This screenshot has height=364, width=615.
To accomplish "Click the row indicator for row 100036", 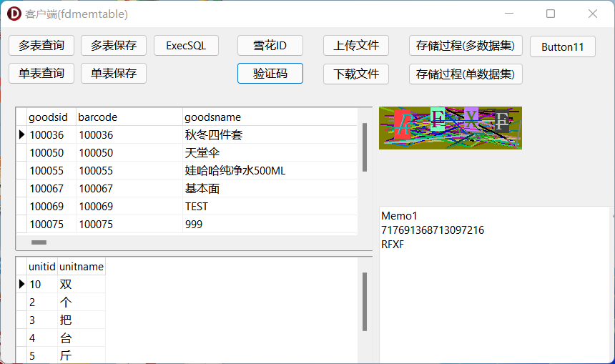I will tap(21, 135).
